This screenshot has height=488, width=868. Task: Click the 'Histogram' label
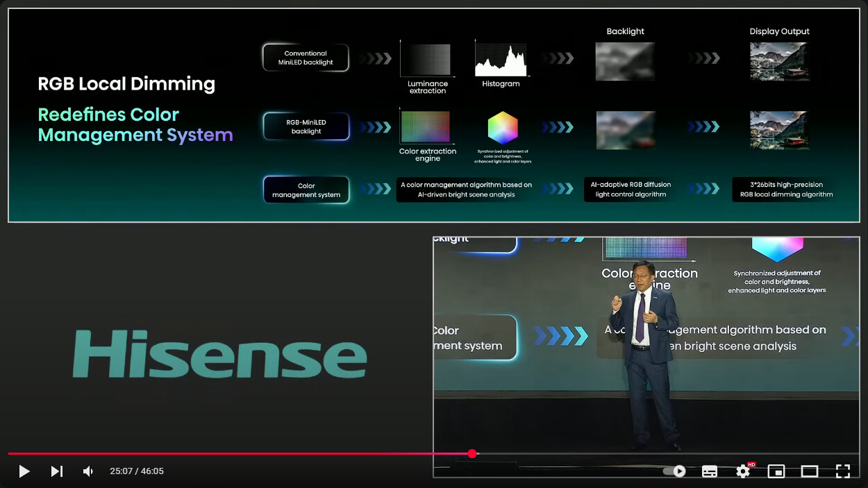point(501,84)
